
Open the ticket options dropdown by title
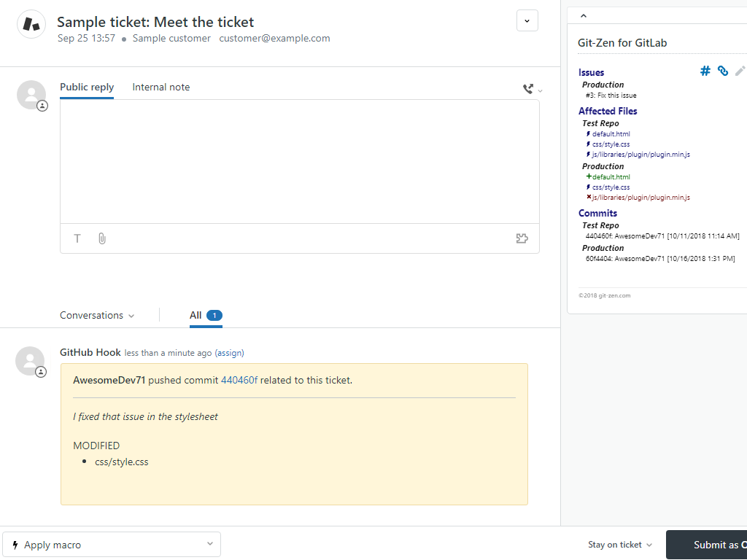(x=527, y=20)
